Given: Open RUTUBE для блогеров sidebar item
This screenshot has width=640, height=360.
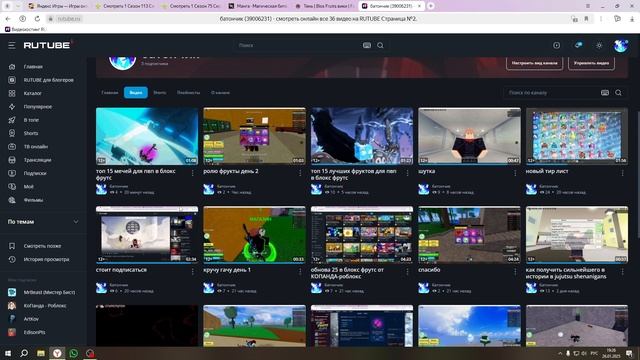Looking at the screenshot, I should (48, 80).
